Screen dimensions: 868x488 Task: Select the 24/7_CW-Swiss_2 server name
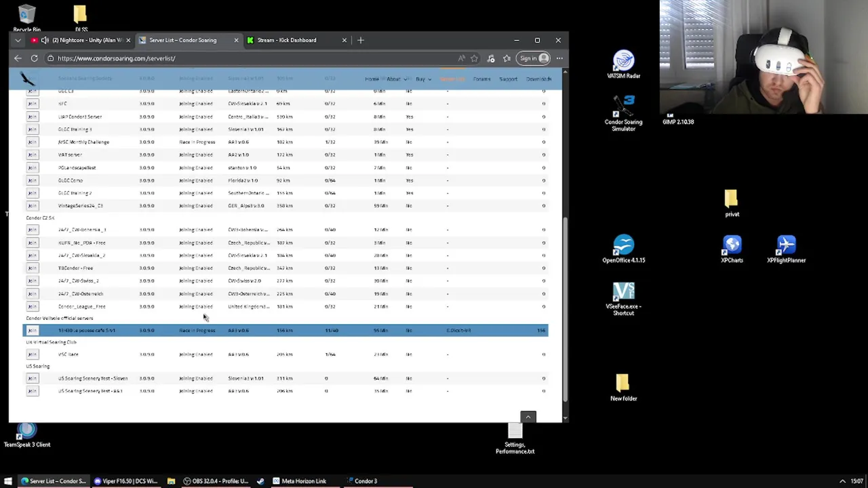pyautogui.click(x=78, y=281)
